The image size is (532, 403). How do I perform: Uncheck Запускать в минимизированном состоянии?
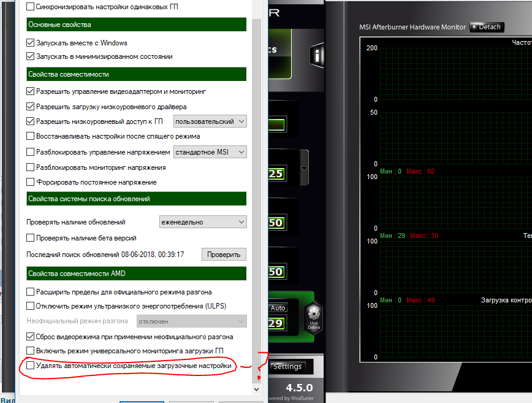pos(30,56)
